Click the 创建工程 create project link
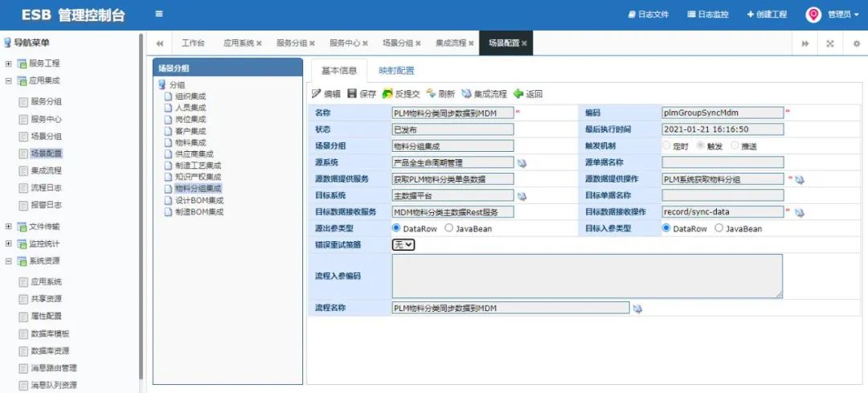868x393 pixels. (768, 15)
